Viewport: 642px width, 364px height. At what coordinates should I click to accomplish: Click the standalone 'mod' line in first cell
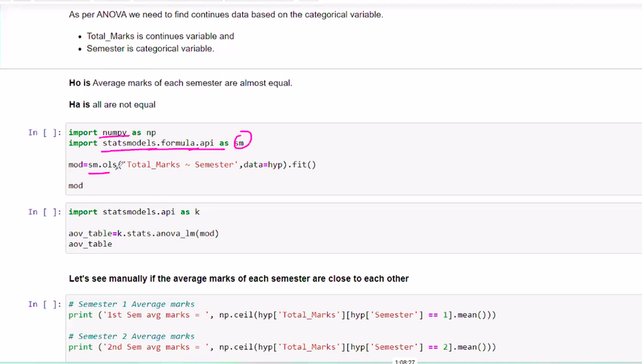click(76, 186)
